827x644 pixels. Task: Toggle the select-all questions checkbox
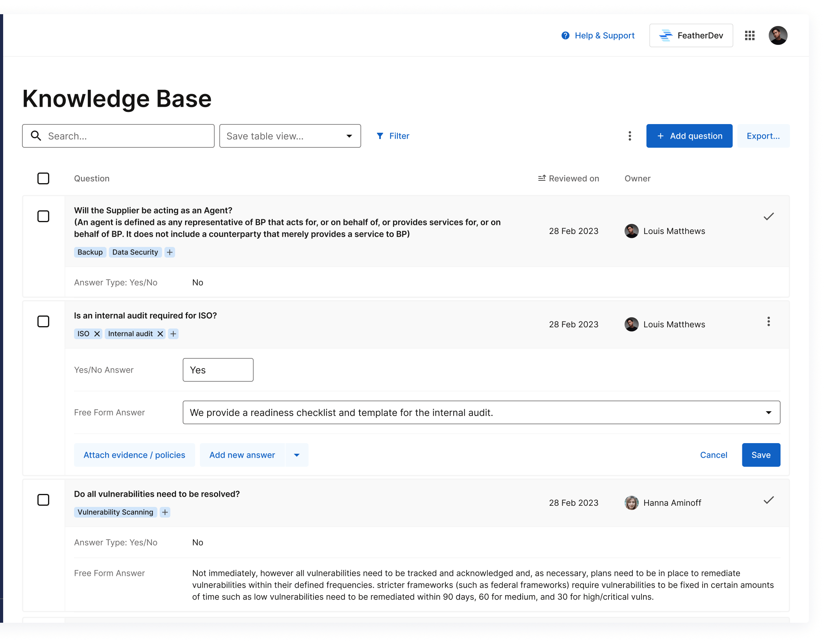43,178
